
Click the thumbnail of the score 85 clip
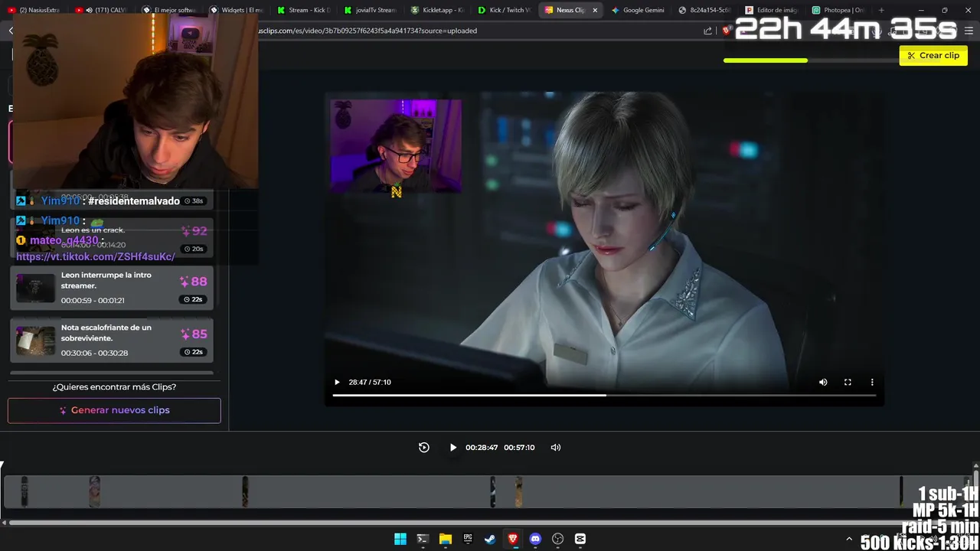[36, 341]
